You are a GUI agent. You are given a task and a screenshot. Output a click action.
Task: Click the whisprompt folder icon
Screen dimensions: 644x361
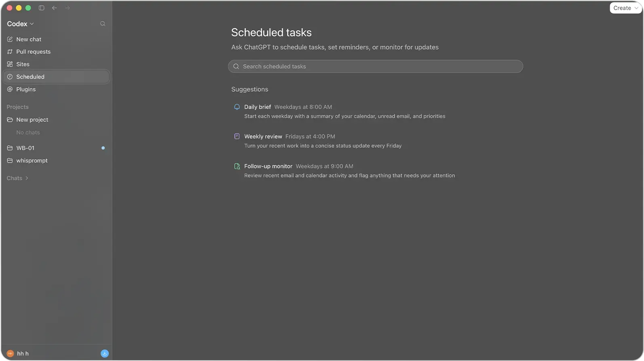point(10,160)
